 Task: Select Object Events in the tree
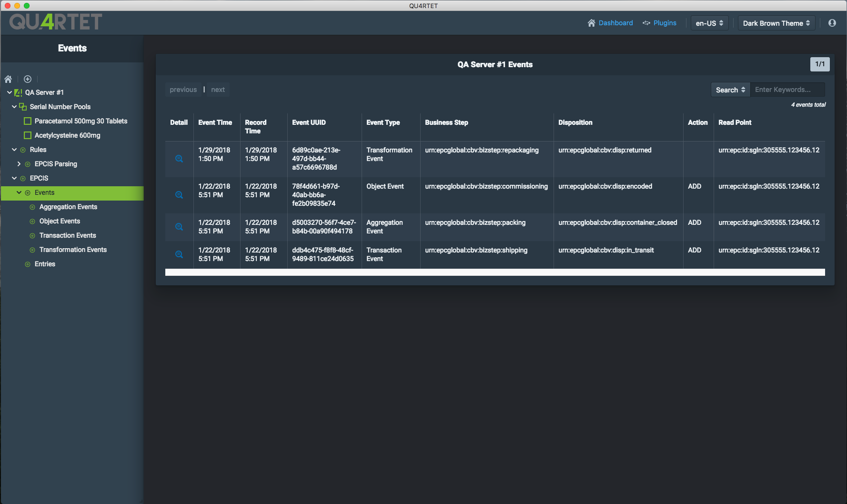(60, 221)
